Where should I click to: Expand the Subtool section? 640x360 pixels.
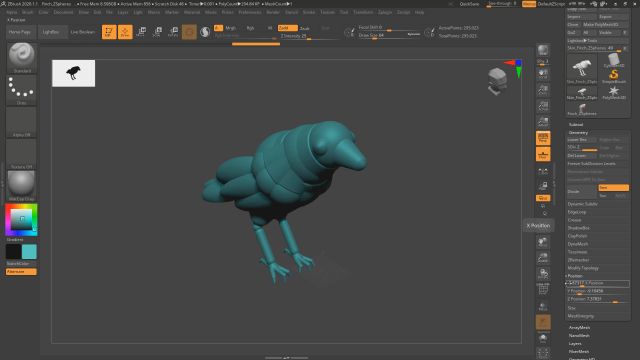tap(576, 124)
